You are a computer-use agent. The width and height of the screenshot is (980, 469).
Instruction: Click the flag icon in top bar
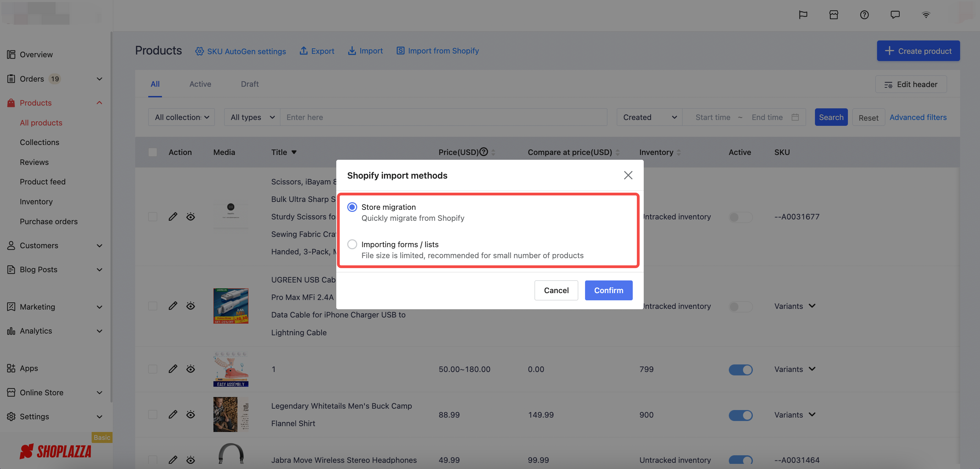pyautogui.click(x=803, y=15)
